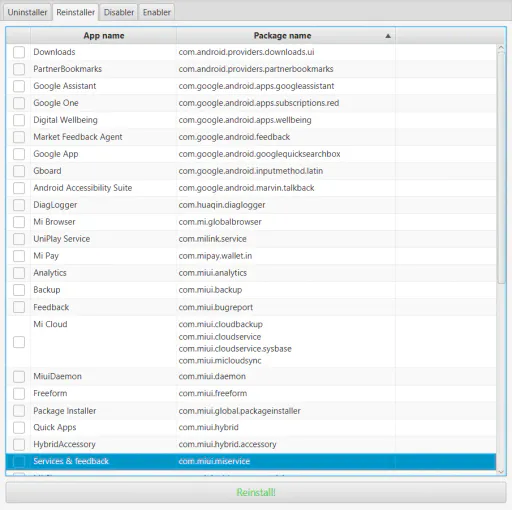Tick the DiagLogger checkbox
The image size is (512, 510).
point(19,205)
